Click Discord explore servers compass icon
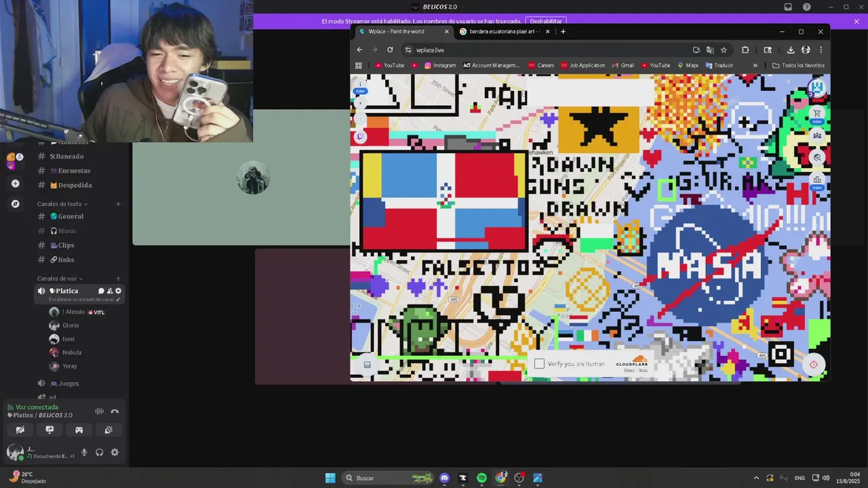 (x=15, y=203)
